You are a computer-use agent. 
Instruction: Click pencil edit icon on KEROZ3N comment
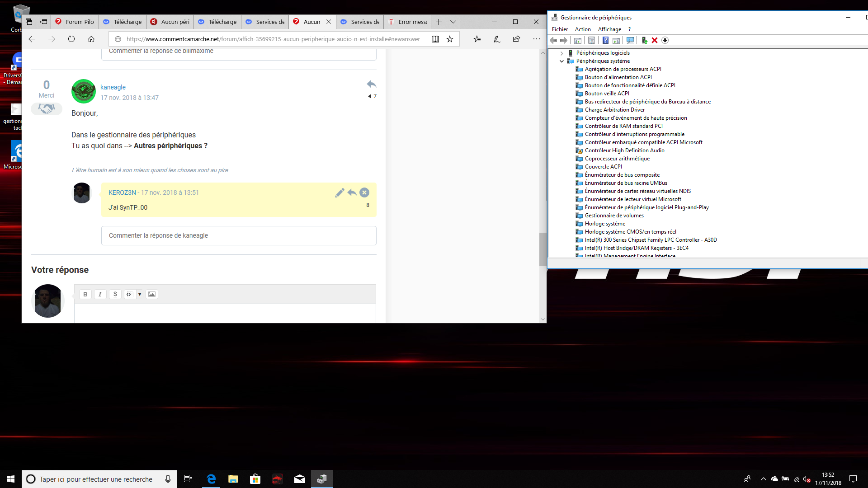[x=340, y=193]
